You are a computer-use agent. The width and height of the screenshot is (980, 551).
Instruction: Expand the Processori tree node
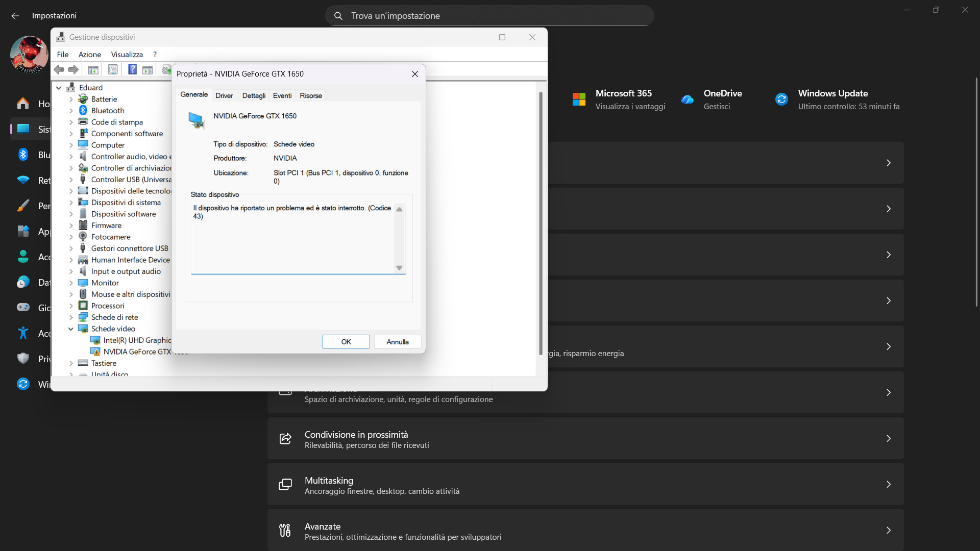tap(71, 306)
